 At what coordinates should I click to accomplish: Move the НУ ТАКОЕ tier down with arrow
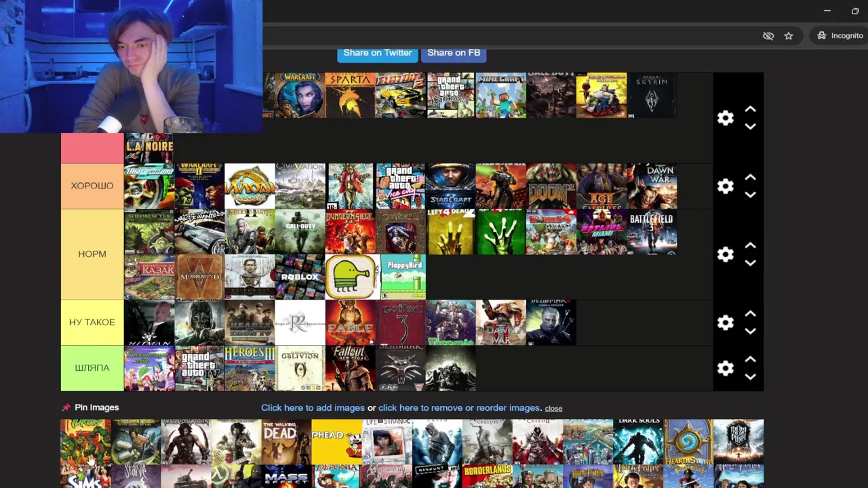(x=750, y=331)
